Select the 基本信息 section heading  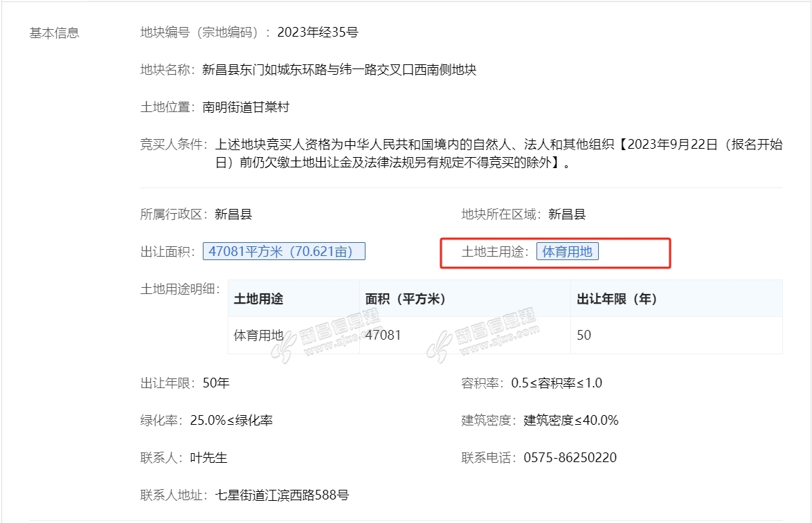point(54,33)
